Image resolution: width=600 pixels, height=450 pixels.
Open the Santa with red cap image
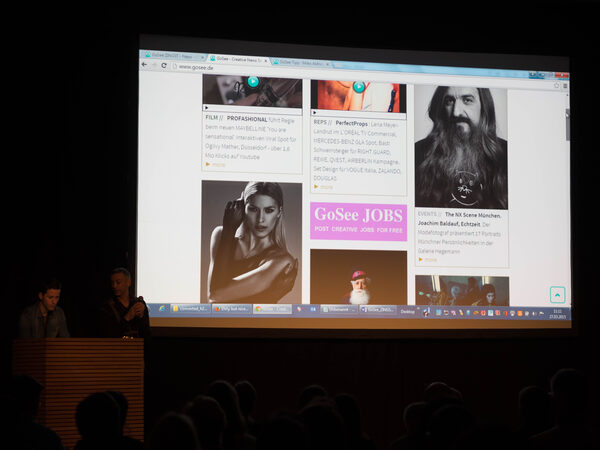click(x=359, y=277)
